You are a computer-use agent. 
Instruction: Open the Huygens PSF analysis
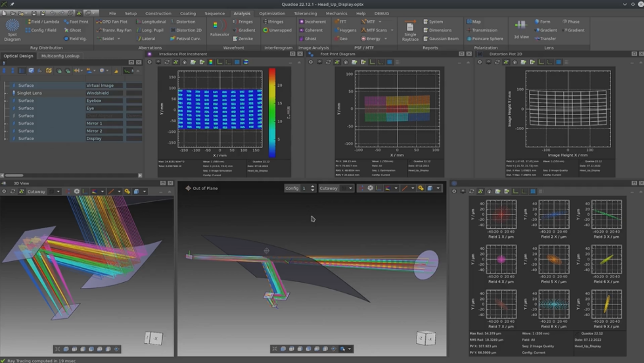[345, 30]
